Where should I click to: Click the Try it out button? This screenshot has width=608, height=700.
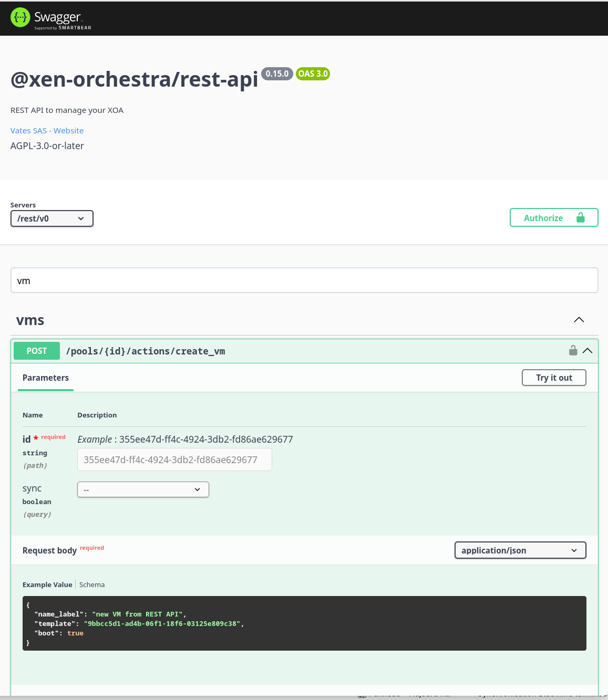tap(554, 378)
